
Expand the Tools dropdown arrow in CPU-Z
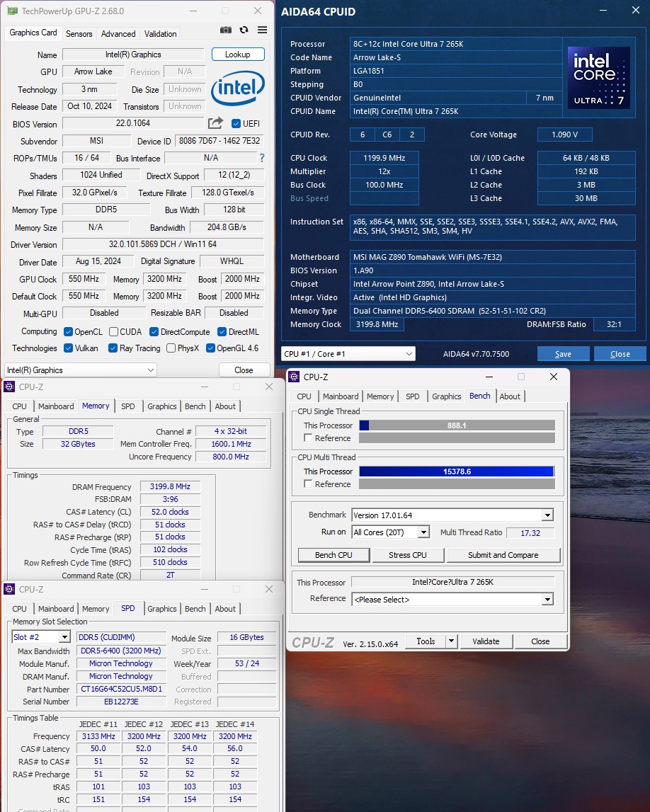click(x=451, y=641)
